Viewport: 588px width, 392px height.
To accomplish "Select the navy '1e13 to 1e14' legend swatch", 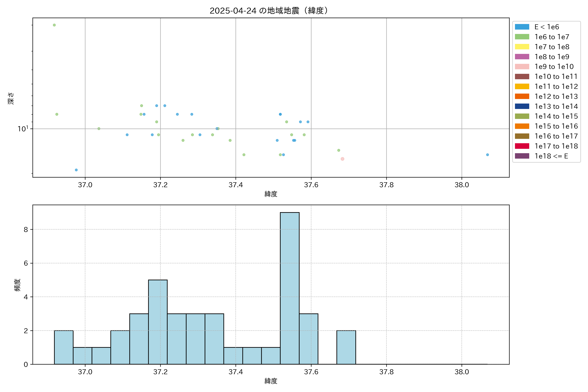I will tap(522, 106).
